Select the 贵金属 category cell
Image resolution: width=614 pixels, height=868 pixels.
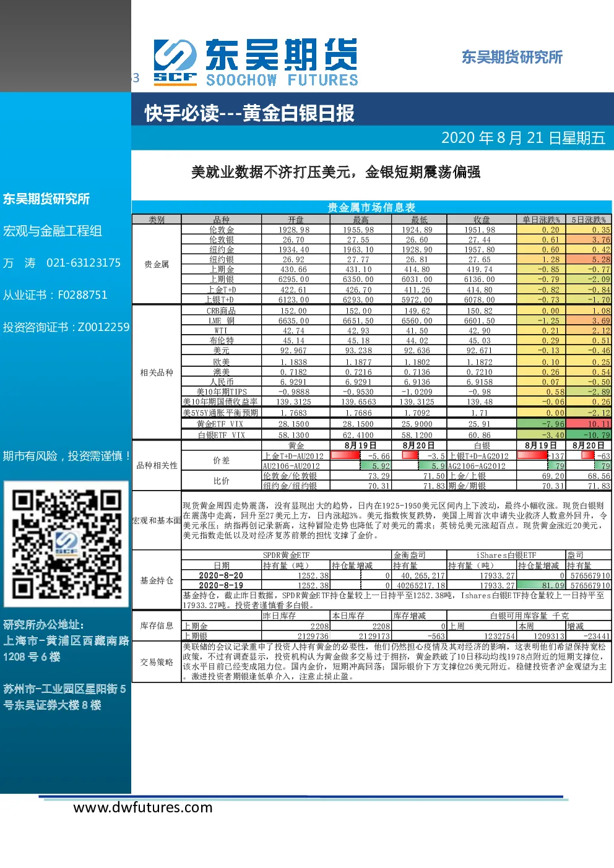click(x=157, y=264)
